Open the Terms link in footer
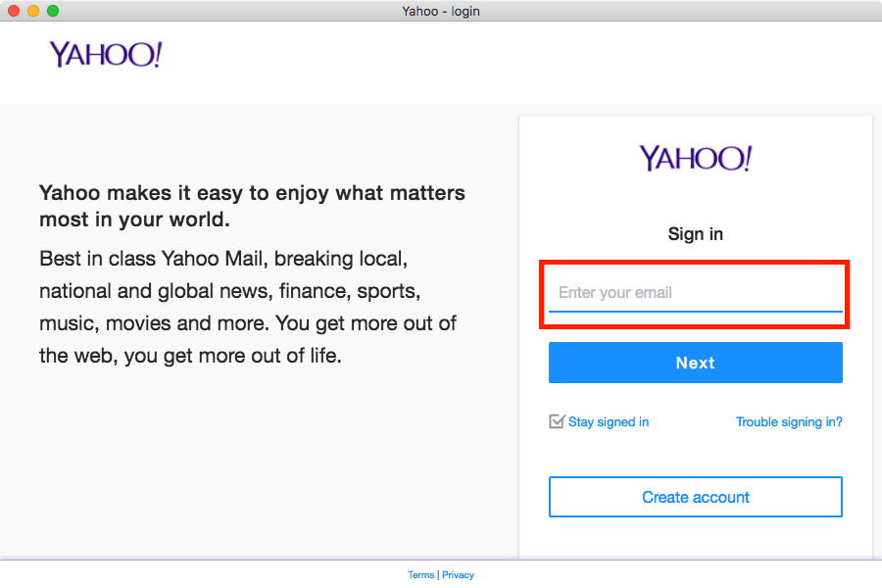 click(420, 574)
